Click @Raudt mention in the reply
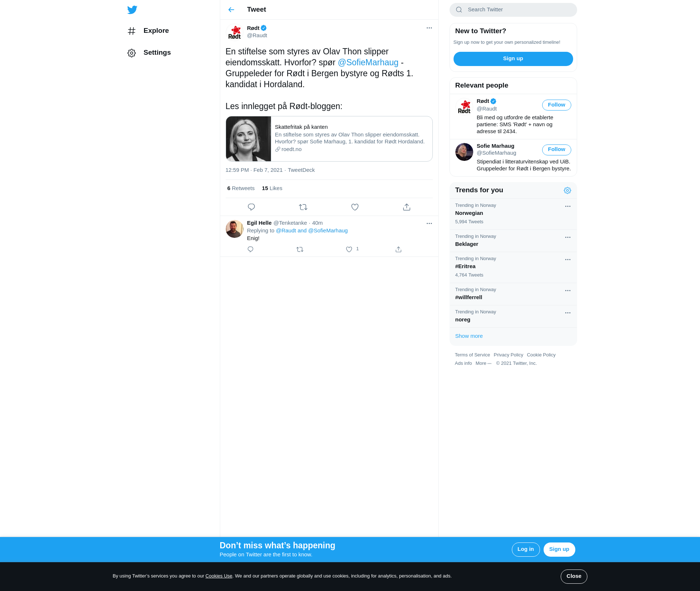 pyautogui.click(x=286, y=231)
